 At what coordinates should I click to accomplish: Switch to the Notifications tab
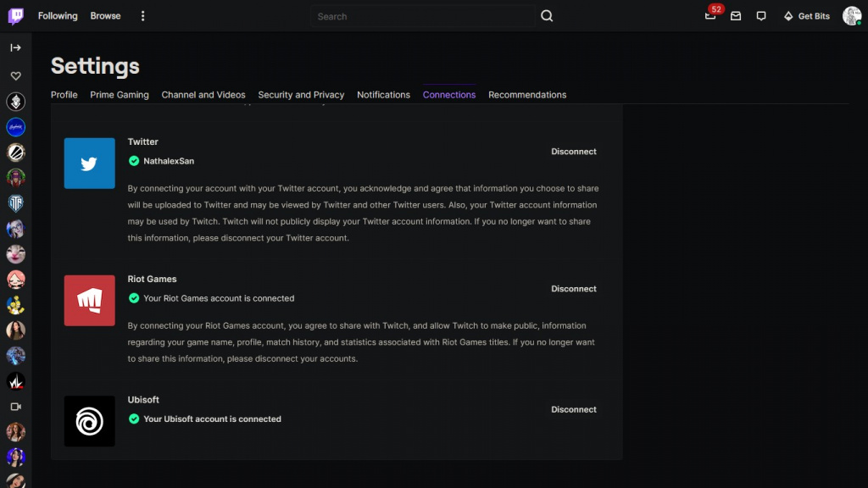coord(384,95)
